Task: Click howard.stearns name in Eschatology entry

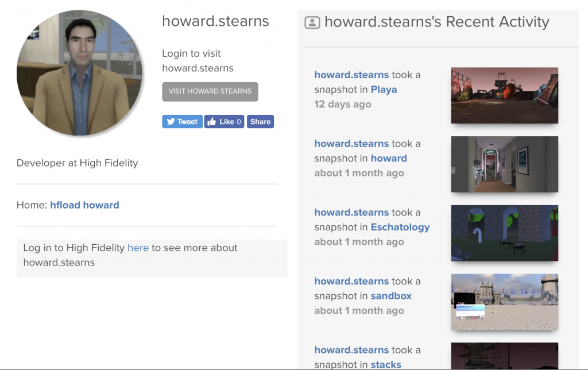Action: [351, 213]
